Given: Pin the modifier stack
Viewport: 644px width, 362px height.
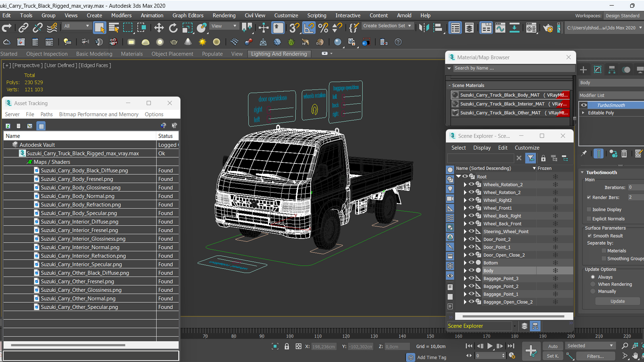Looking at the screenshot, I should (584, 154).
